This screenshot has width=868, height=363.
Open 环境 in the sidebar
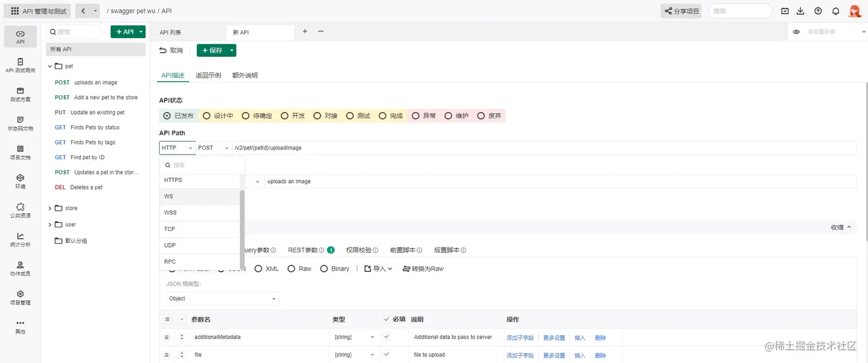[x=20, y=181]
